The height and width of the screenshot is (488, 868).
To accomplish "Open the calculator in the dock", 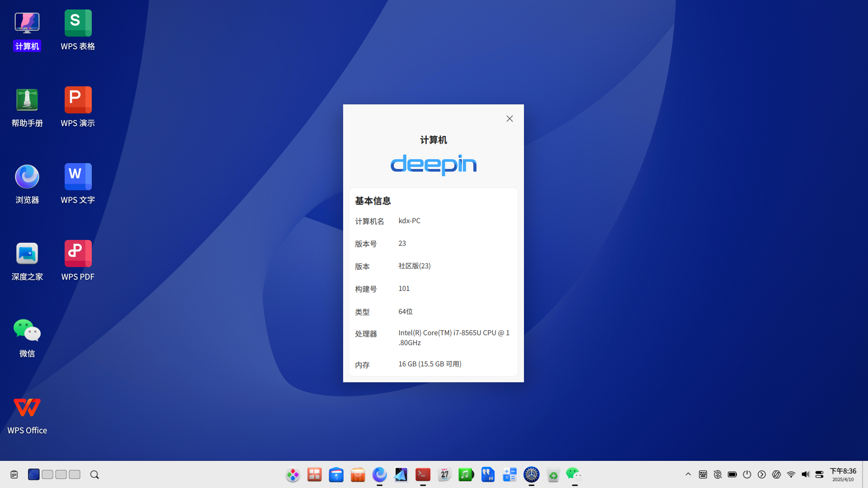I will (x=510, y=474).
